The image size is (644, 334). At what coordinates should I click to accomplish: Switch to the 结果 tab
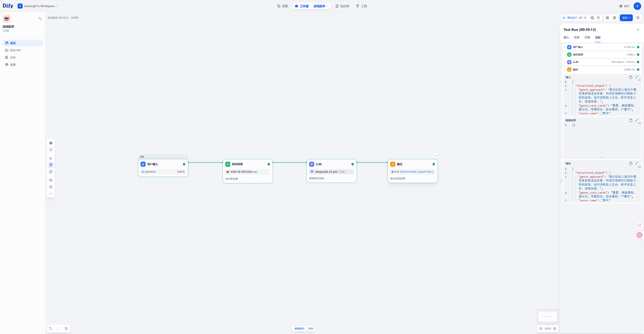pyautogui.click(x=577, y=38)
